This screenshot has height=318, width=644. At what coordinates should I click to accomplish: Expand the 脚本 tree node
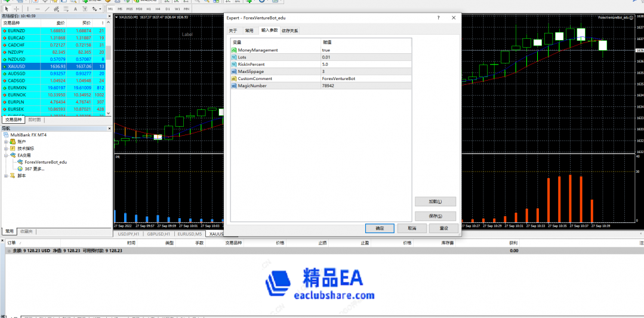(6, 176)
